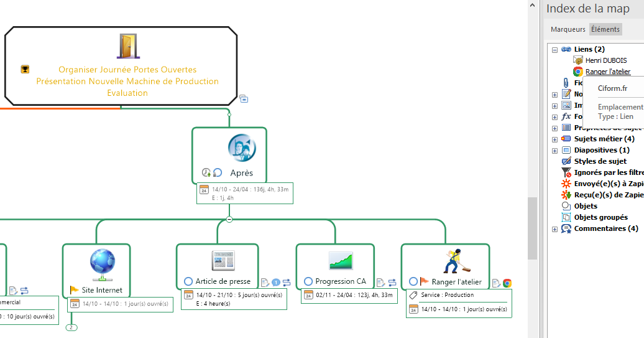Click the slide icon below the central topic
Viewport: 644px width, 338px height.
pyautogui.click(x=244, y=98)
